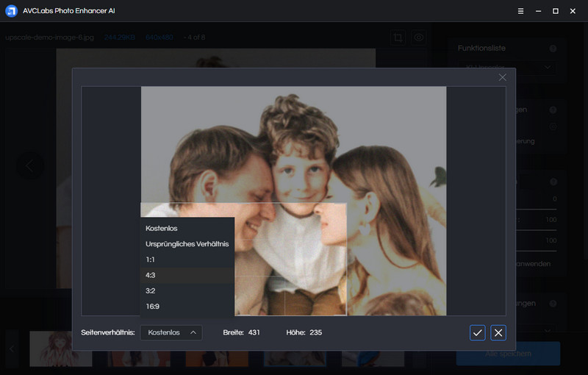Choose the 3:2 aspect ratio
Viewport: 588px width, 375px height.
coord(187,290)
